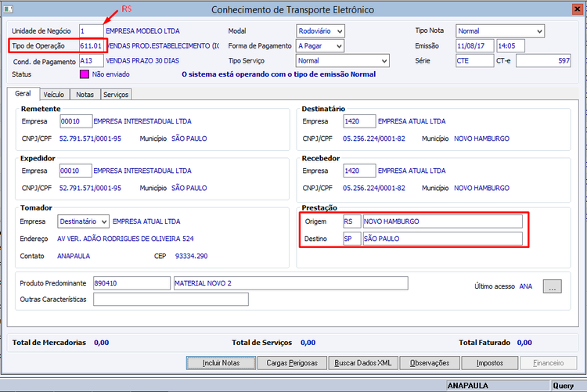Viewport: 587px width, 392px height.
Task: Open the Modal dropdown showing Rodoviário
Action: (x=320, y=31)
